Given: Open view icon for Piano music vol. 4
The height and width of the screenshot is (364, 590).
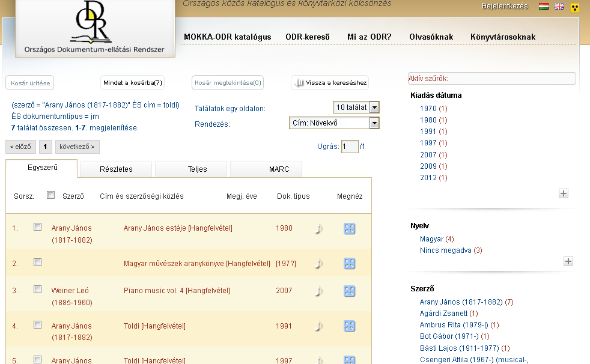Looking at the screenshot, I should click(349, 291).
